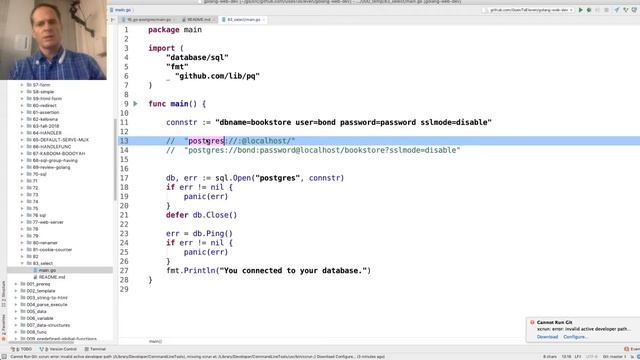Click the main() breadcrumb below editor

[155, 341]
